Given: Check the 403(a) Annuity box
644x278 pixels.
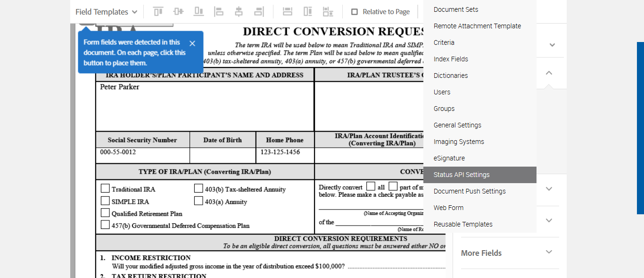Looking at the screenshot, I should pos(198,201).
